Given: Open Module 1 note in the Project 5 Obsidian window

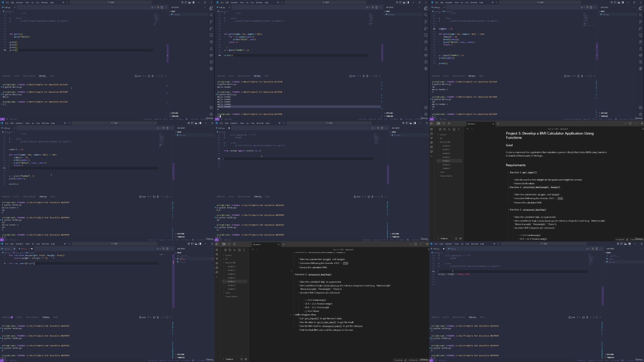Looking at the screenshot, I should click(446, 146).
